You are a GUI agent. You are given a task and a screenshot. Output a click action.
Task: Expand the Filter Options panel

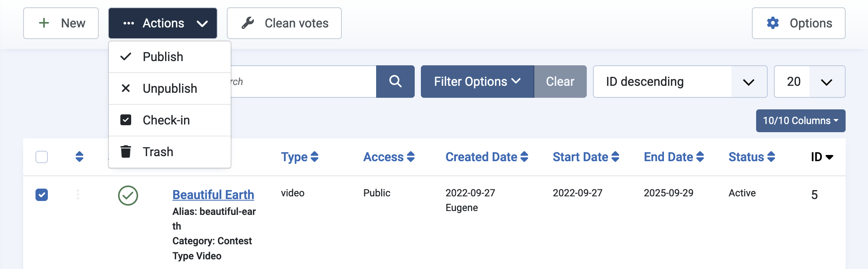point(477,82)
